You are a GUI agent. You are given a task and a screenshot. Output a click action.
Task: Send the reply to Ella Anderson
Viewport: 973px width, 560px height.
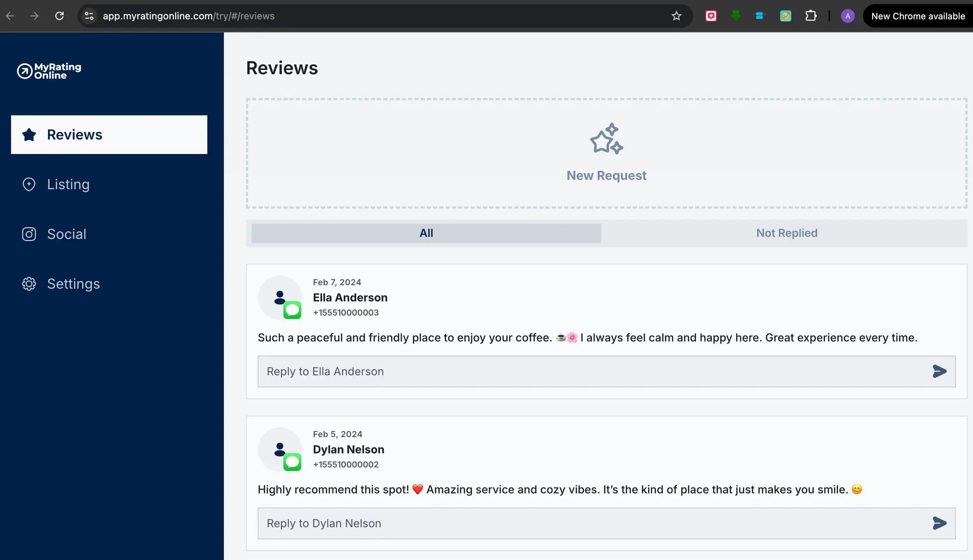939,371
